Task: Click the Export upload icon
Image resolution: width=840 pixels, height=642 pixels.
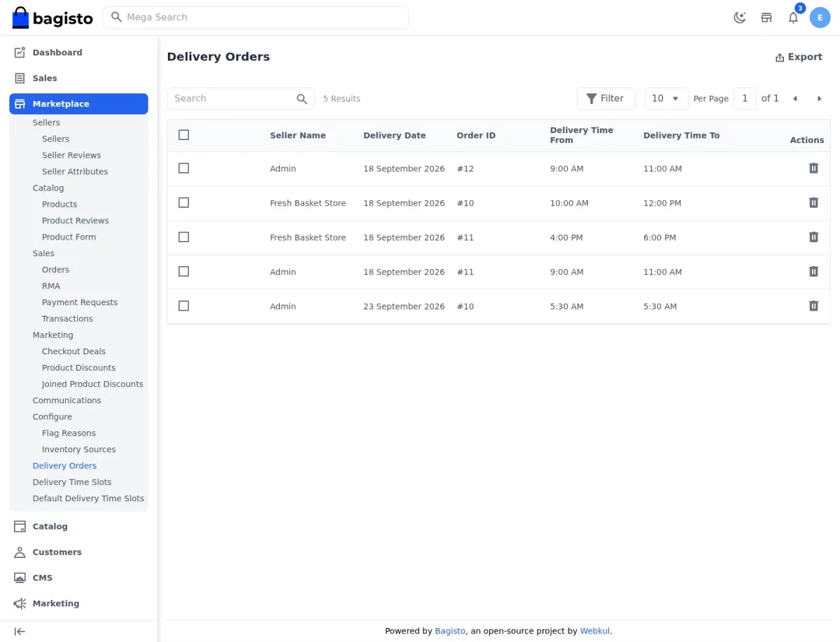Action: click(x=780, y=57)
